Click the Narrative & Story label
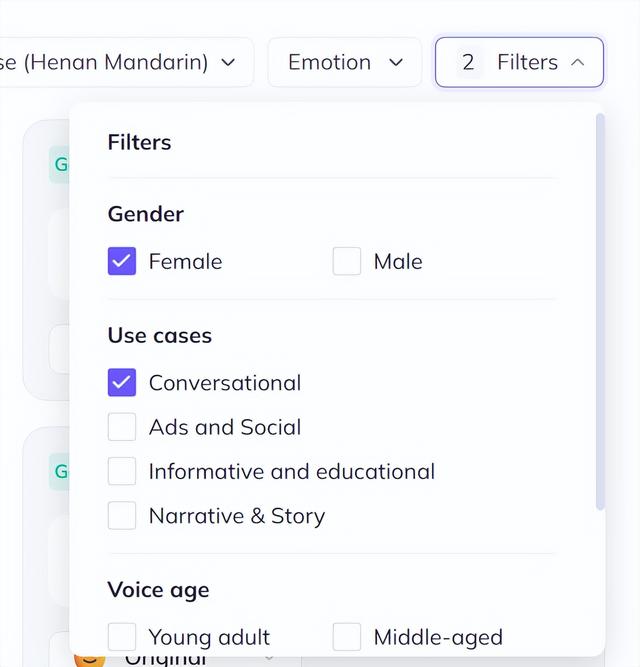The image size is (640, 667). [237, 516]
